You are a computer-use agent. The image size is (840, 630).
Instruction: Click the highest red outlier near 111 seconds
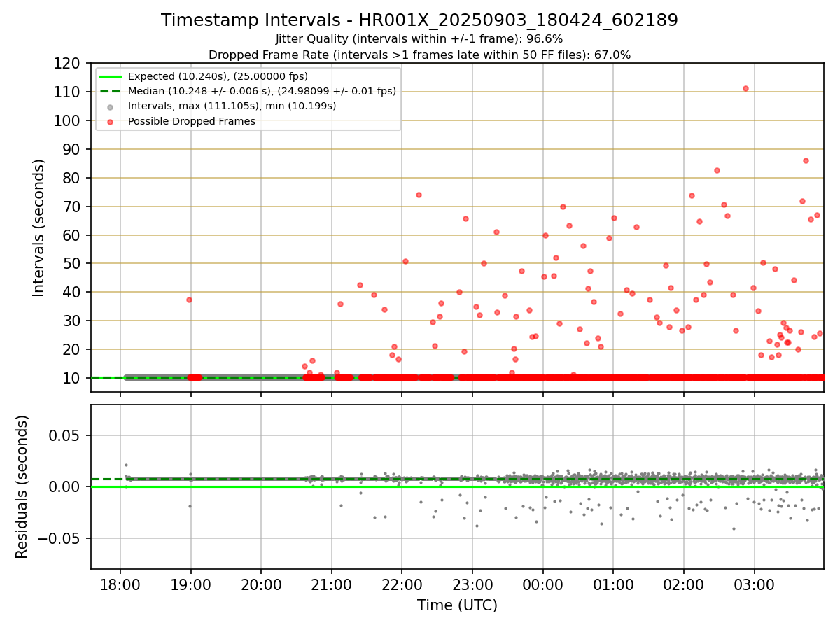tap(745, 88)
